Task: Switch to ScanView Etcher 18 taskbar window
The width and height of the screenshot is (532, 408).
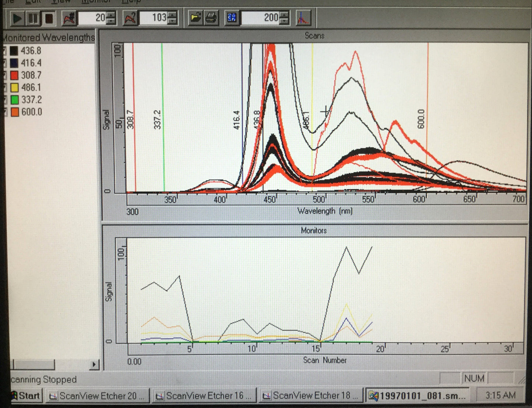Action: tap(310, 396)
